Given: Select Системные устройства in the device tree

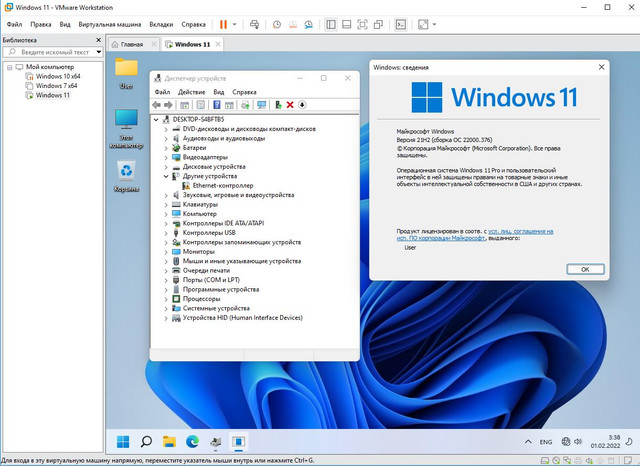Looking at the screenshot, I should point(216,308).
